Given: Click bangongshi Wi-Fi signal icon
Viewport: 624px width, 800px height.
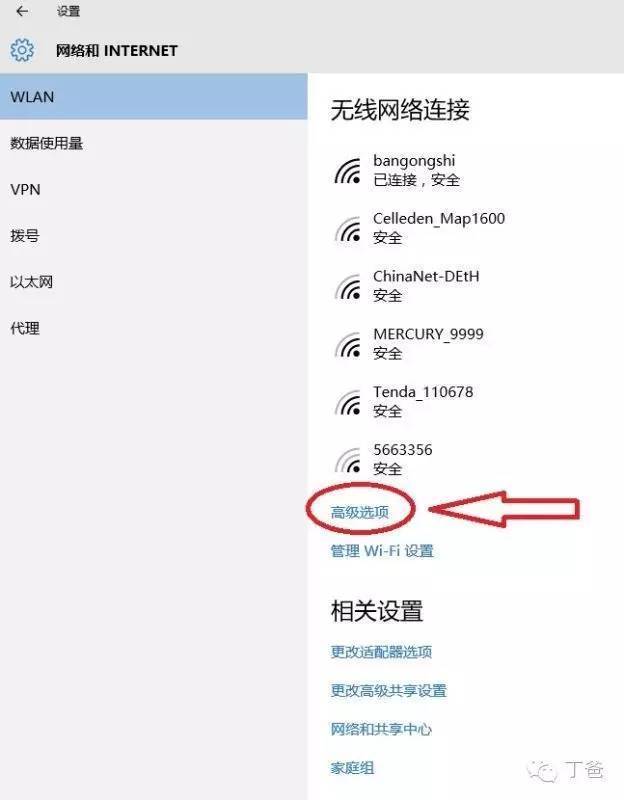Looking at the screenshot, I should pos(348,170).
